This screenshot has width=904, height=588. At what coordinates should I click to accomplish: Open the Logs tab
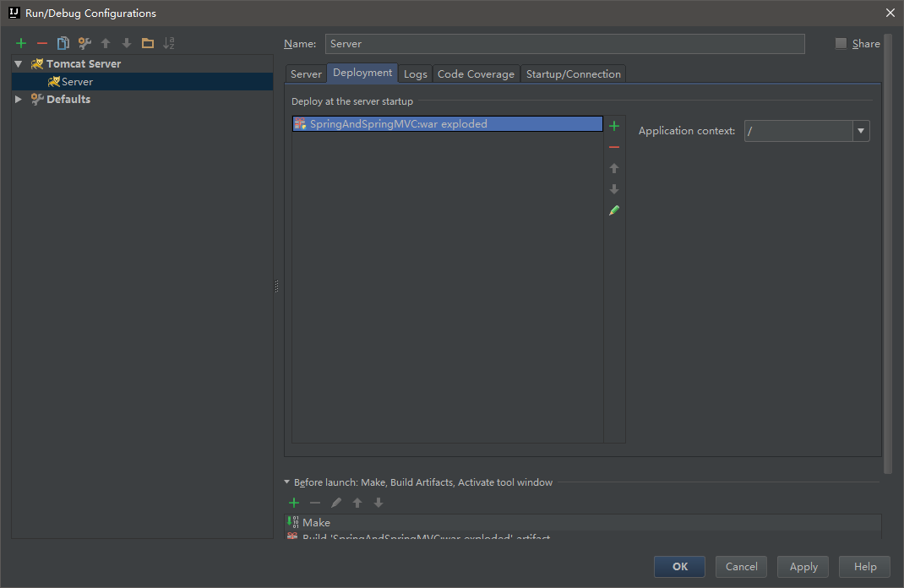coord(415,73)
